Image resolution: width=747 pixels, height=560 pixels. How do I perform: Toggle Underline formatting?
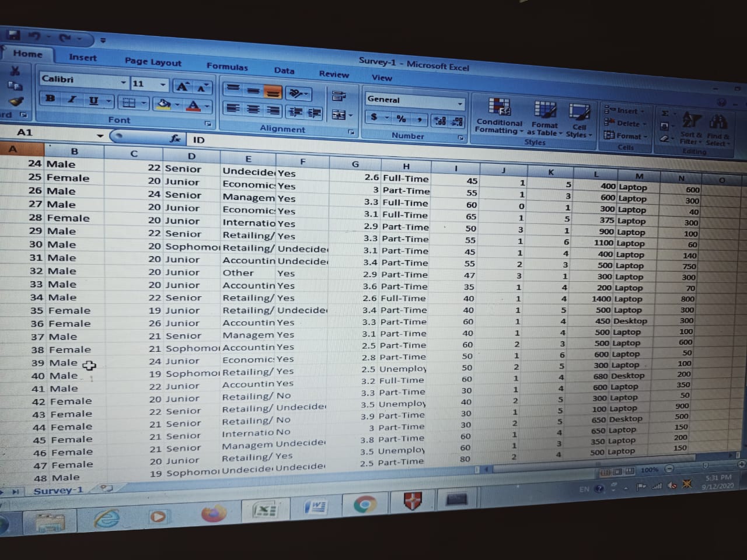(x=93, y=100)
